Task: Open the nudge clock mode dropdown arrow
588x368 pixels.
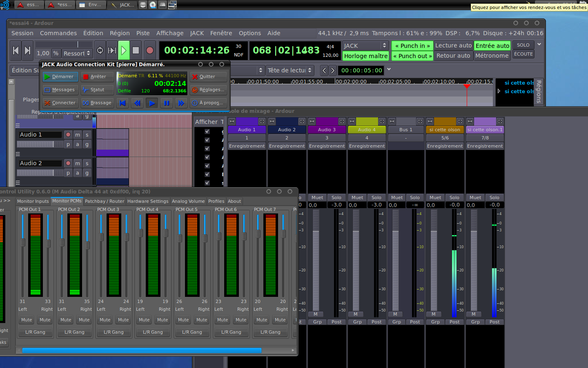Action: tap(389, 69)
